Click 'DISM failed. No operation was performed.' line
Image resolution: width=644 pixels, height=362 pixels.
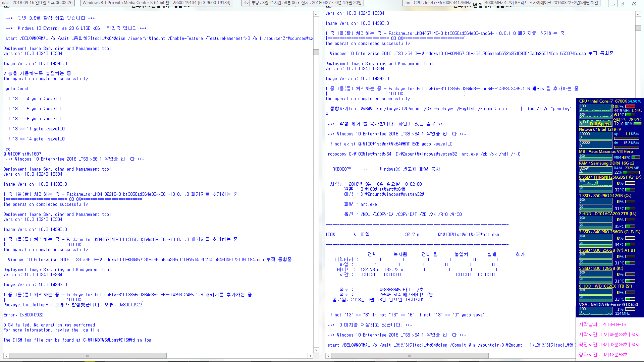click(x=50, y=325)
